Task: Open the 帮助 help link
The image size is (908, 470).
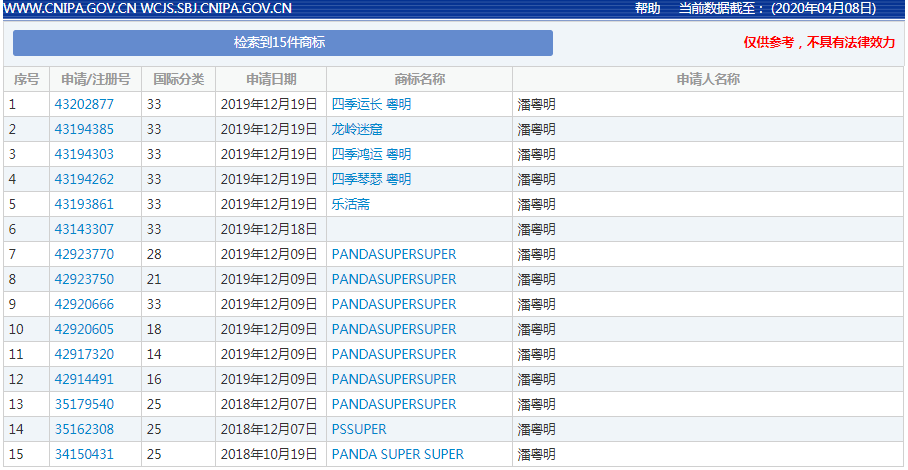Action: [647, 8]
